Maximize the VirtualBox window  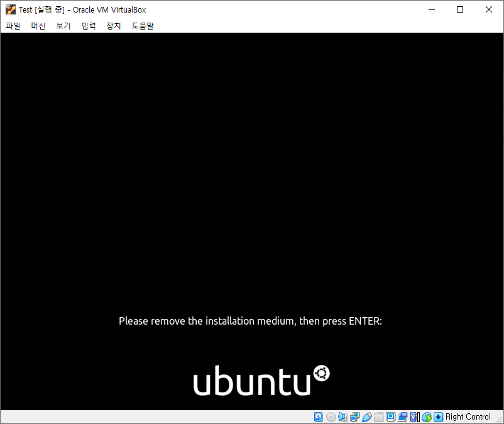[460, 9]
